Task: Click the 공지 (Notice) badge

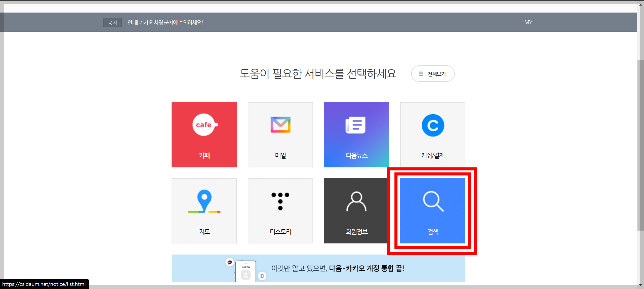Action: point(112,22)
